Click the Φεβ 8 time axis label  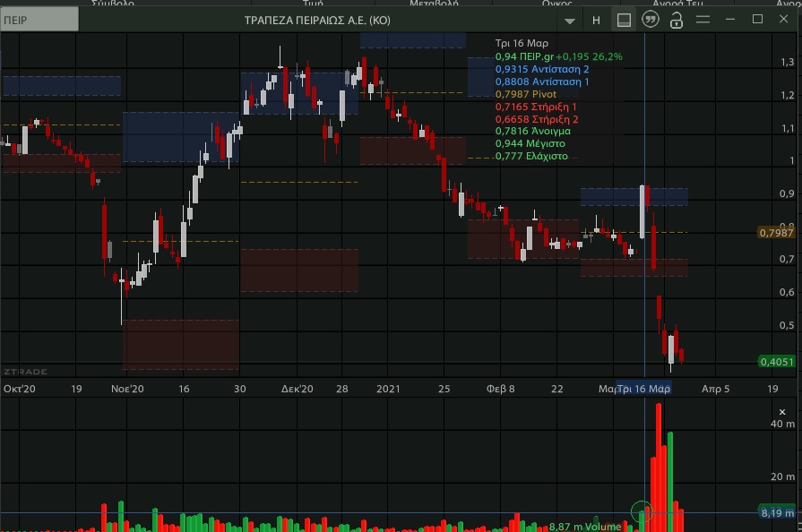(500, 389)
